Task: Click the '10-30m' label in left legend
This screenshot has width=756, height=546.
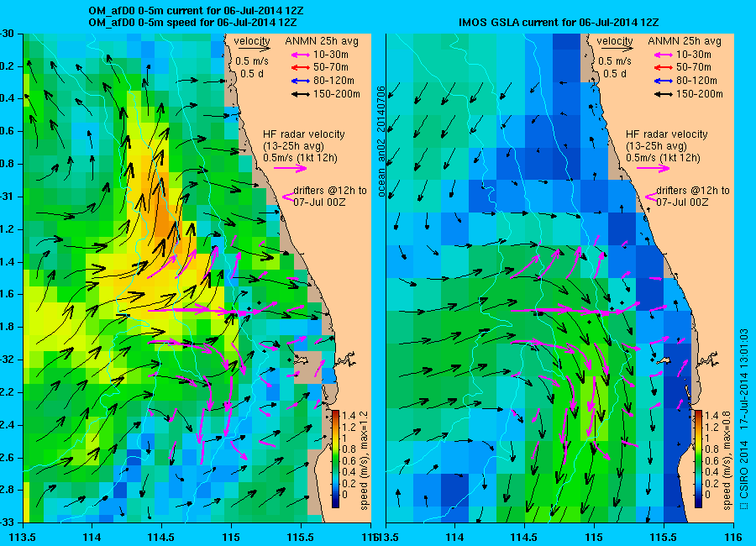Action: click(331, 55)
